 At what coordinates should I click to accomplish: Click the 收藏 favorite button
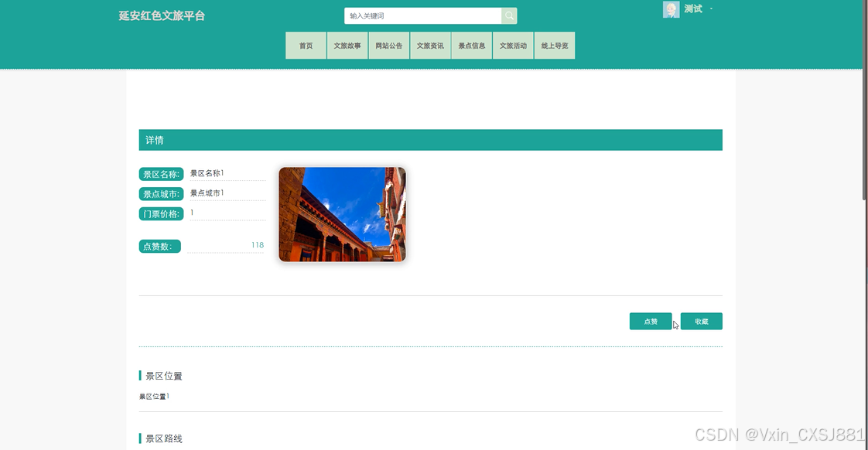702,321
